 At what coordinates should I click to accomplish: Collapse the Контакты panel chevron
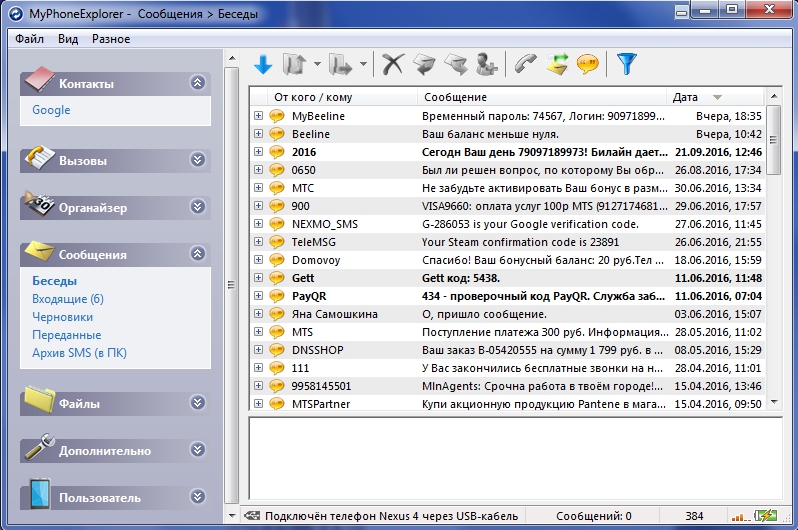[x=197, y=82]
